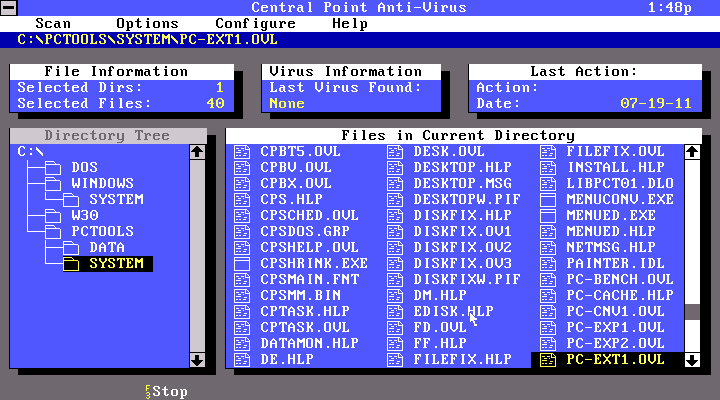Click file icon next to FF.HLP
Image resolution: width=720 pixels, height=400 pixels.
tap(395, 344)
